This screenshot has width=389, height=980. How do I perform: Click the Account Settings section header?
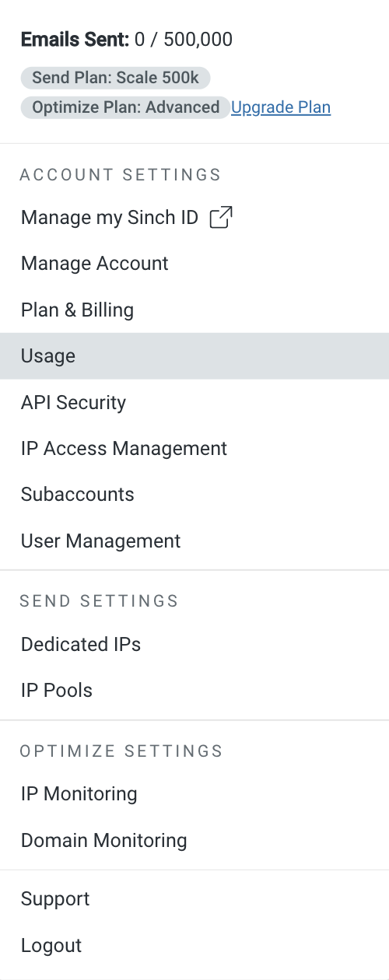point(121,174)
